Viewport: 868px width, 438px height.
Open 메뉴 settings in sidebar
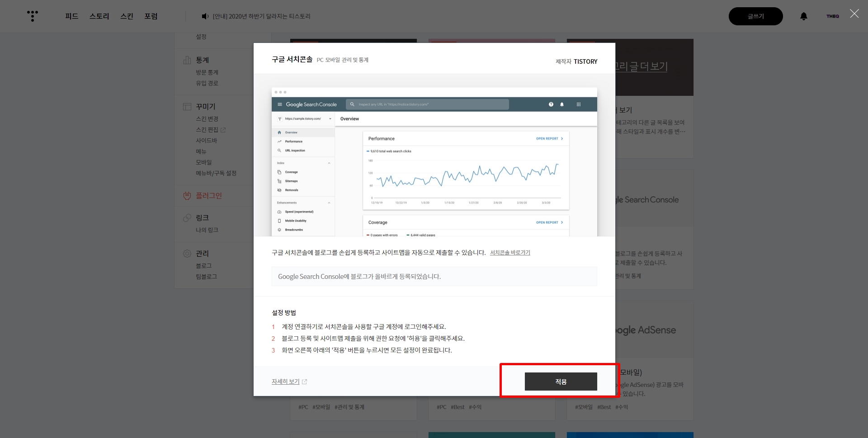(x=201, y=151)
